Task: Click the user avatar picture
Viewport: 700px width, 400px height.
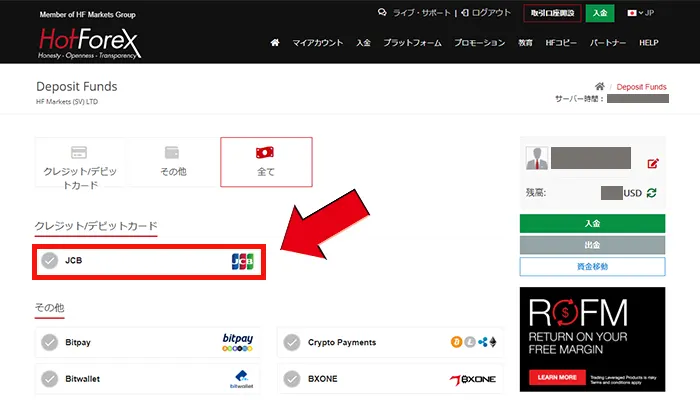Action: coord(537,158)
